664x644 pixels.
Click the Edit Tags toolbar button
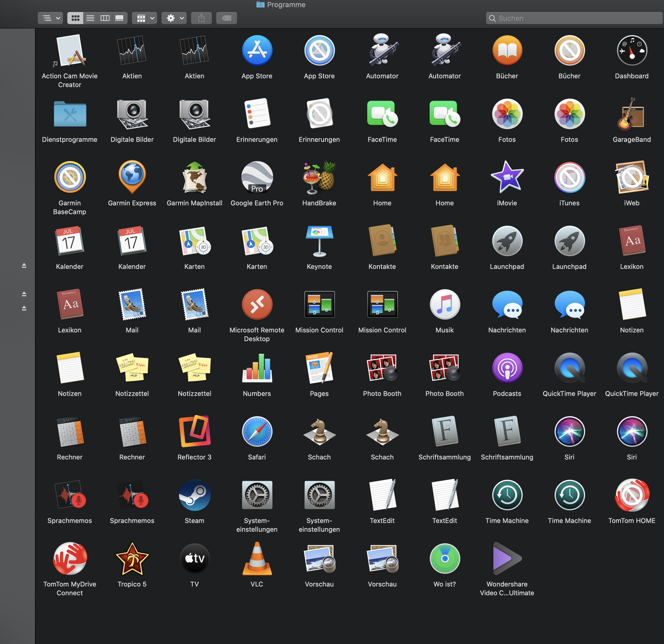point(226,18)
